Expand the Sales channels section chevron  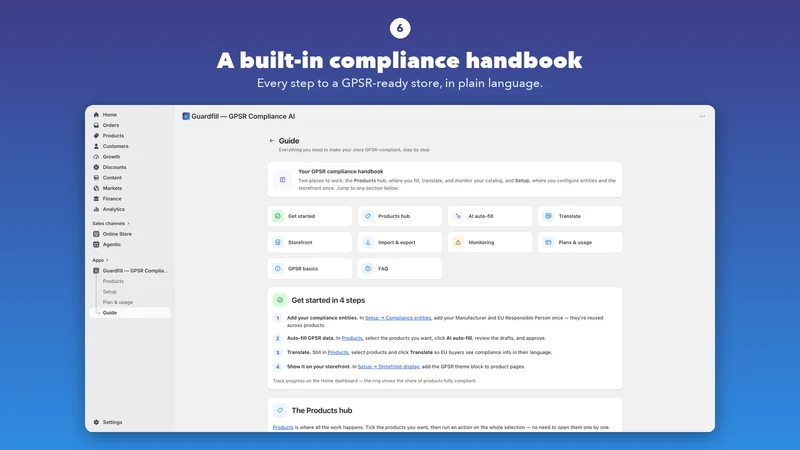pyautogui.click(x=128, y=223)
